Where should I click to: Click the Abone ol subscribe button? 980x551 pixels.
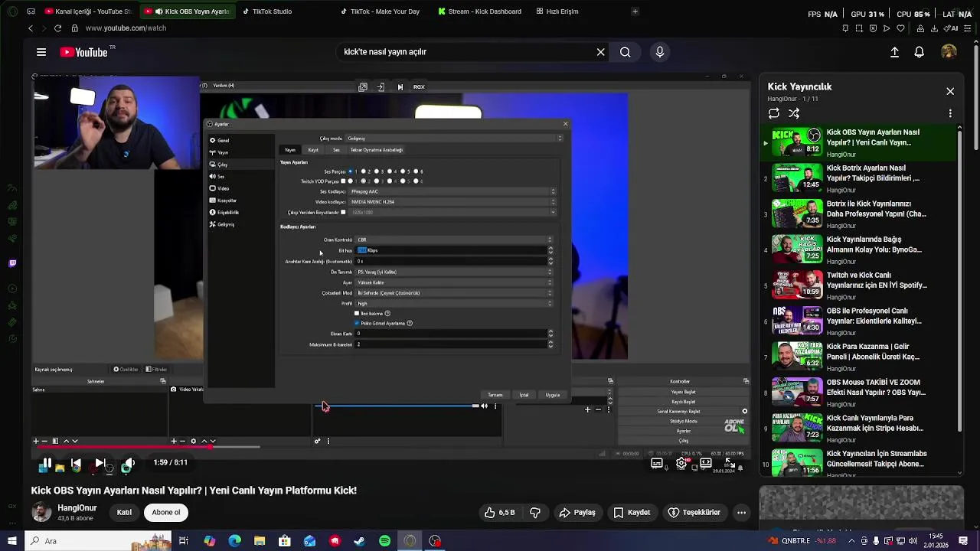coord(166,513)
